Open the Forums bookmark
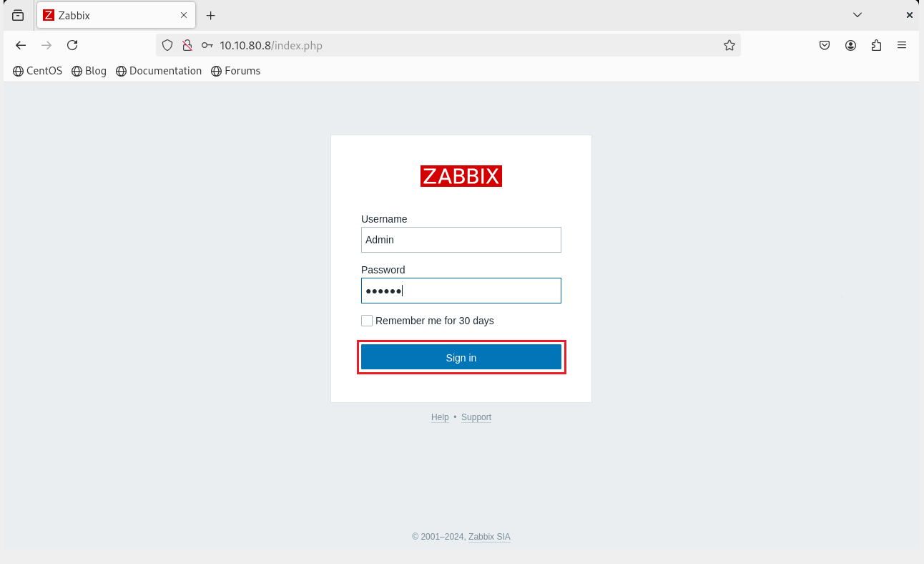This screenshot has width=924, height=564. pos(236,71)
